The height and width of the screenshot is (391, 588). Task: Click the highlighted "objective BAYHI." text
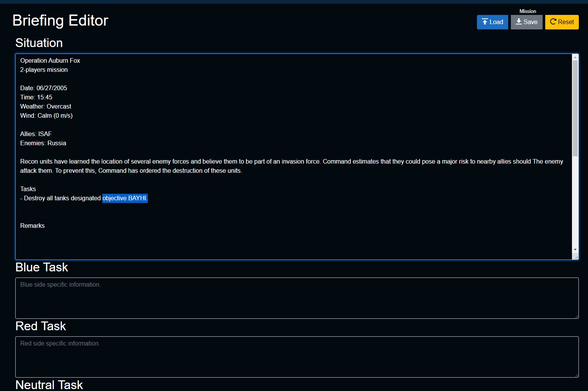[x=125, y=198]
